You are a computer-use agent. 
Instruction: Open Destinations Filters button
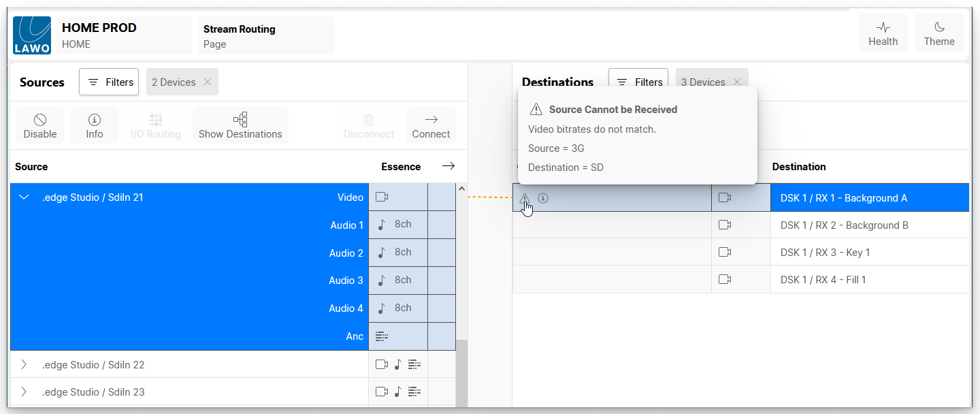tap(638, 82)
